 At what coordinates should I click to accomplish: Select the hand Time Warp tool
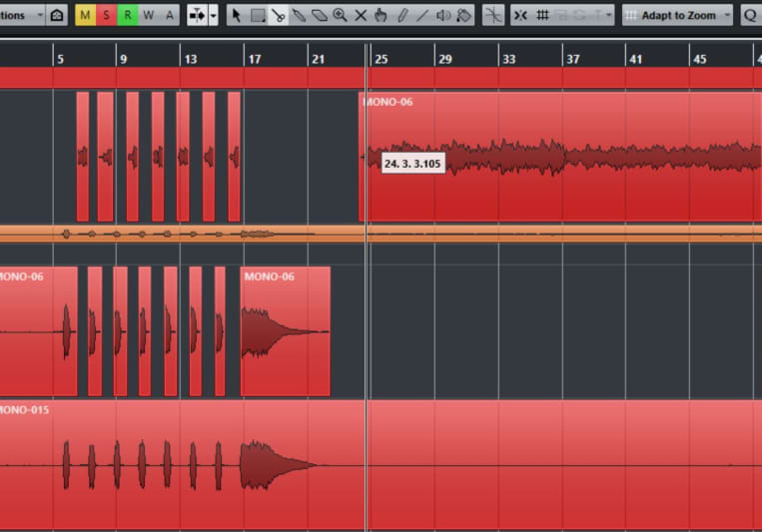point(381,15)
